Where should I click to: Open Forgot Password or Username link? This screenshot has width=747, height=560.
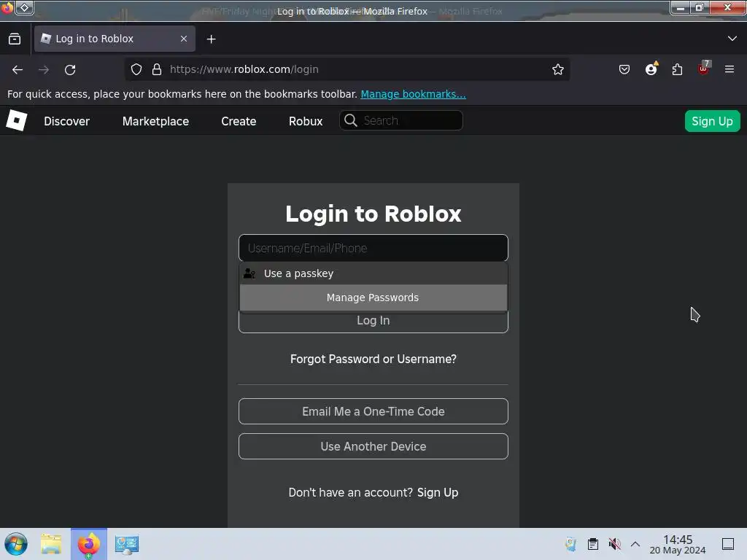point(373,359)
